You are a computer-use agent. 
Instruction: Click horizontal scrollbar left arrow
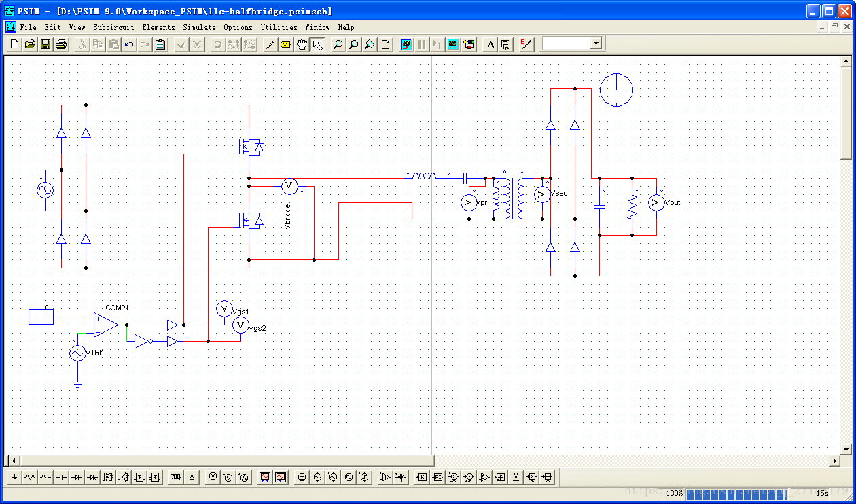click(x=14, y=461)
